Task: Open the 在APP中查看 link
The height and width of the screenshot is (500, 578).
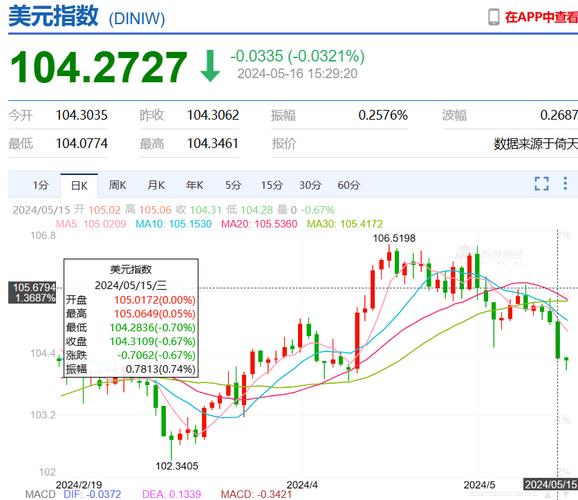Action: click(541, 17)
